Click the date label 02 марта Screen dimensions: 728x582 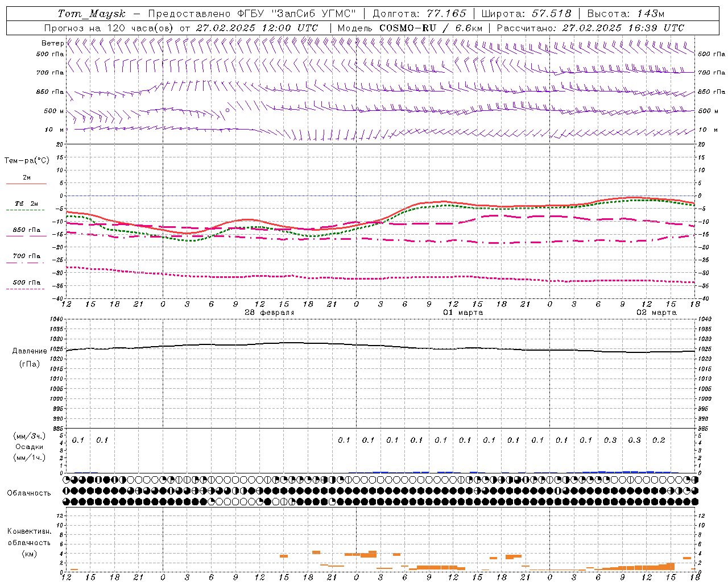656,313
